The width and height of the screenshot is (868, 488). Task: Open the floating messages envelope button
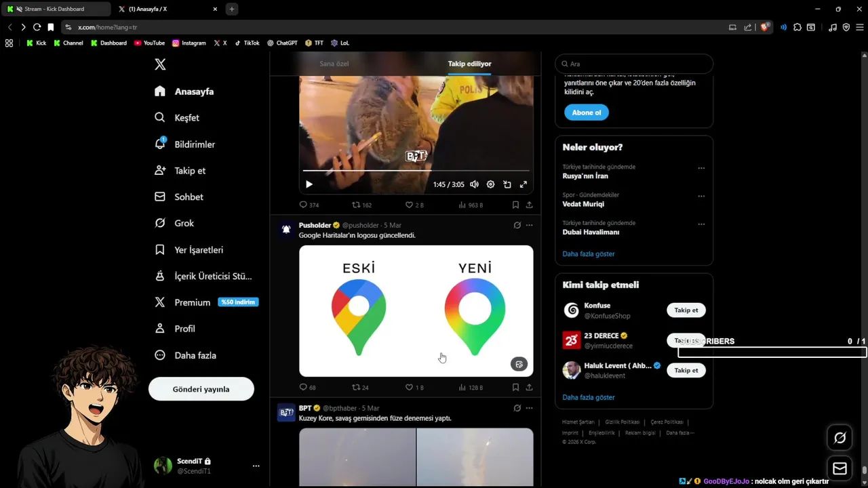840,468
